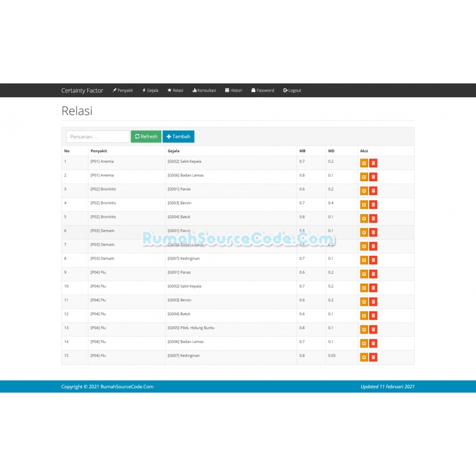Select '[P01] Anemia' in row 1
The image size is (476, 476).
tap(102, 161)
